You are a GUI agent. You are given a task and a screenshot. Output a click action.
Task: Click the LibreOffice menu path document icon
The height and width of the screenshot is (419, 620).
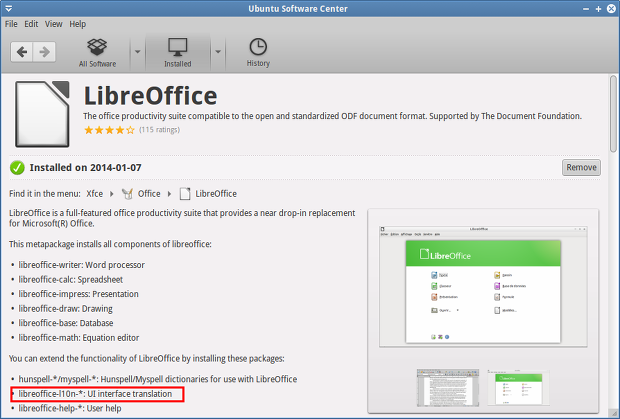coord(185,194)
